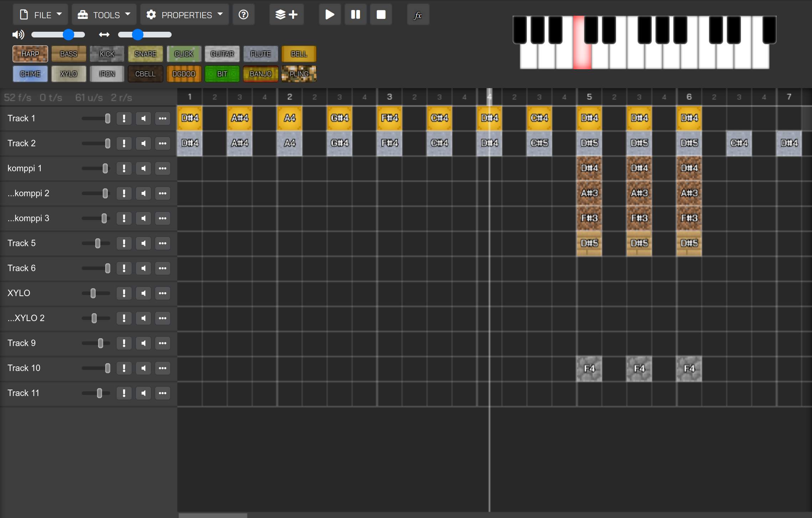812x518 pixels.
Task: Select the GUITAR instrument
Action: (222, 54)
